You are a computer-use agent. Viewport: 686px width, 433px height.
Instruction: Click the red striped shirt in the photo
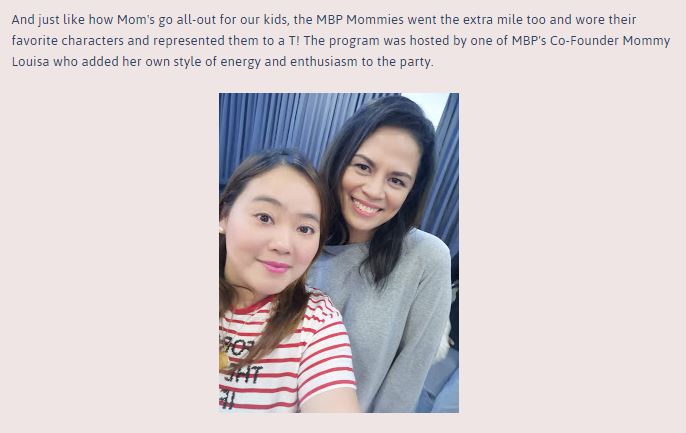coord(288,355)
